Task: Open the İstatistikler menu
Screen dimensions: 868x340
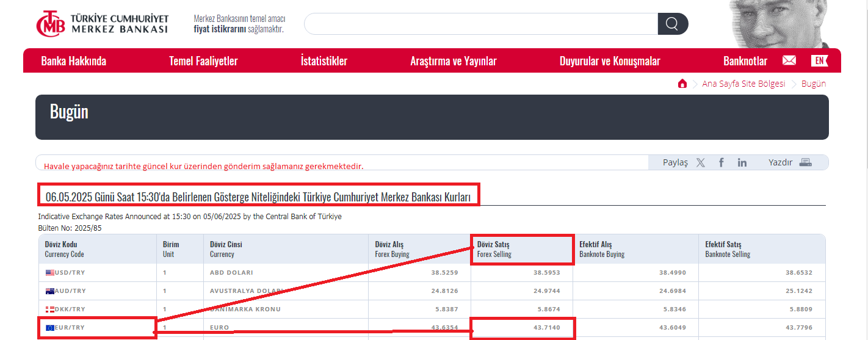Action: click(x=324, y=61)
